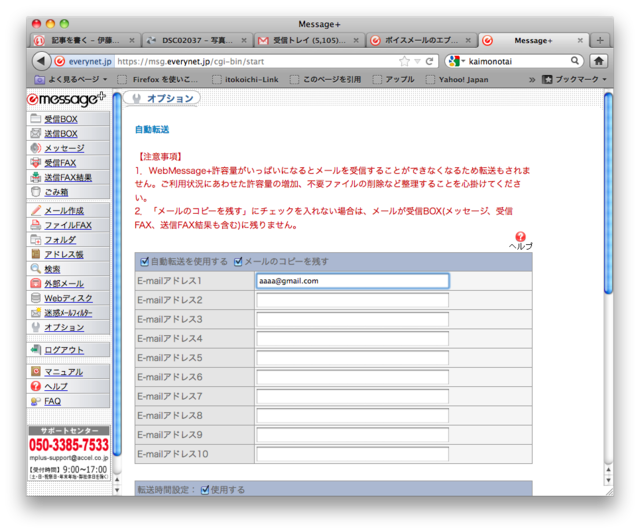The width and height of the screenshot is (640, 531).
Task: Click the オプション icon in sidebar
Action: click(36, 327)
